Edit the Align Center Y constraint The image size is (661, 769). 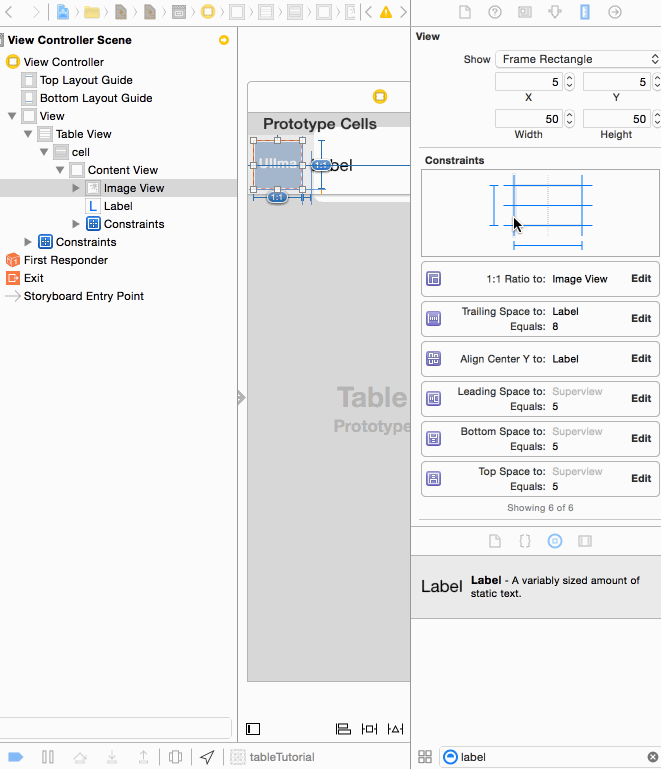[641, 359]
